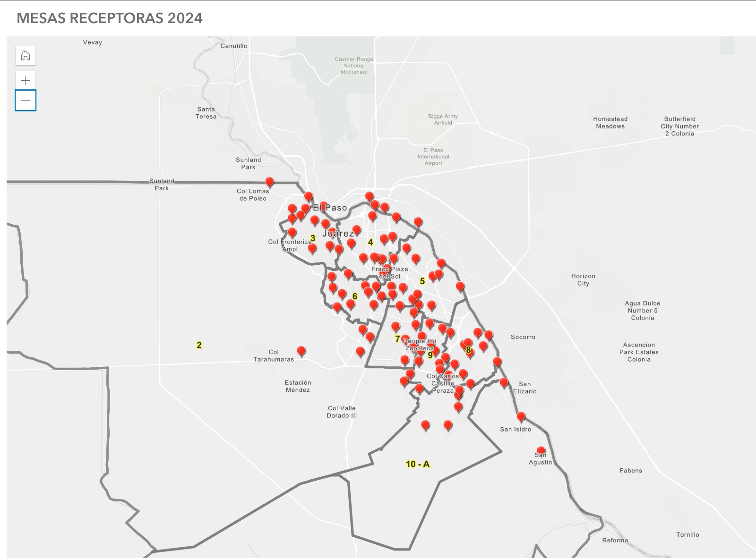
Task: Click the pin left of San Elizario label
Action: (x=504, y=382)
